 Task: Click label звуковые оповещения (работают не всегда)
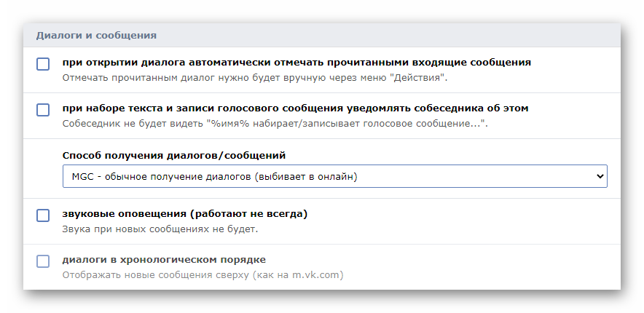pos(185,214)
